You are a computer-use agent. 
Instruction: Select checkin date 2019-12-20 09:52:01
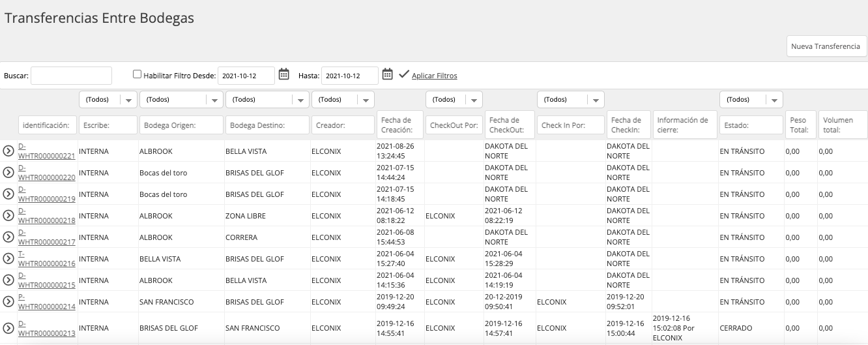click(x=626, y=302)
